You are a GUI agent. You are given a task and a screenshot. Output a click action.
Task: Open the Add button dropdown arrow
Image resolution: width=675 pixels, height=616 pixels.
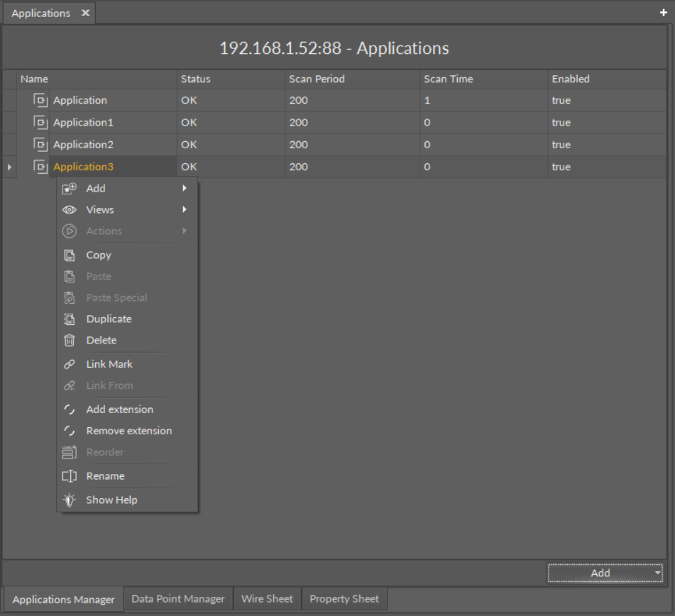[x=657, y=573]
